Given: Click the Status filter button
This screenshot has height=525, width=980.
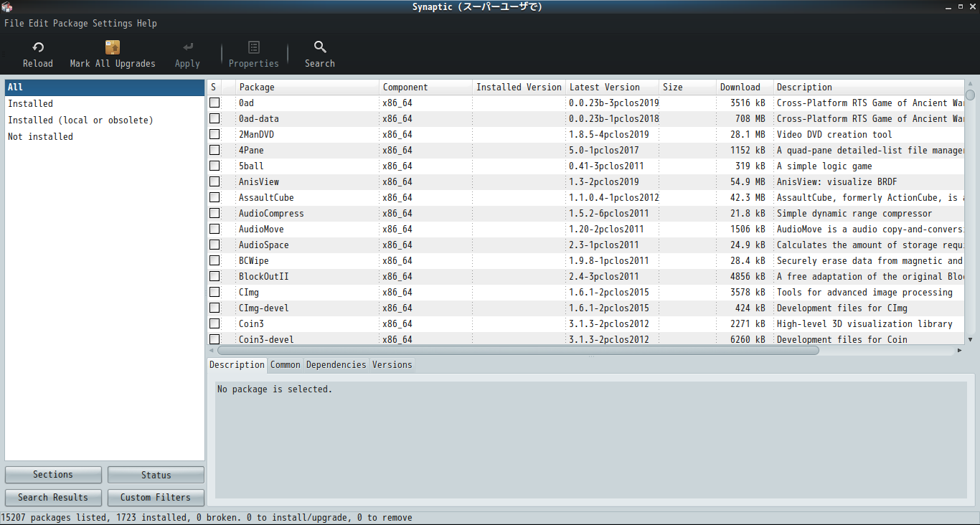Looking at the screenshot, I should 156,475.
